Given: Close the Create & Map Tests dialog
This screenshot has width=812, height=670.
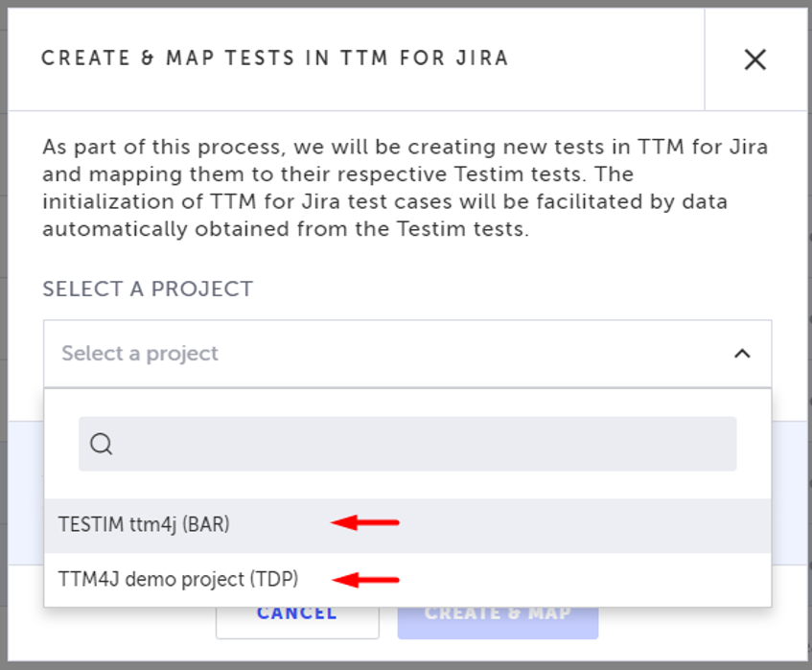Looking at the screenshot, I should [755, 59].
